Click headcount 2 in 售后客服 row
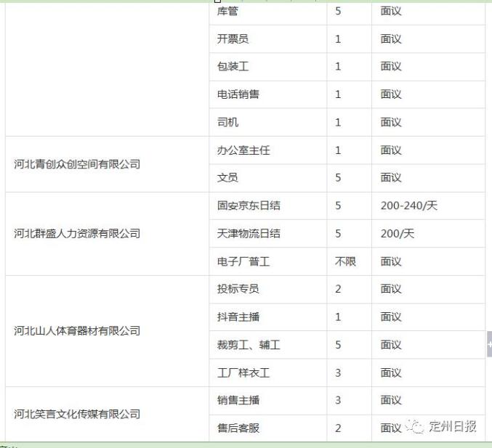492x448 pixels. 338,428
